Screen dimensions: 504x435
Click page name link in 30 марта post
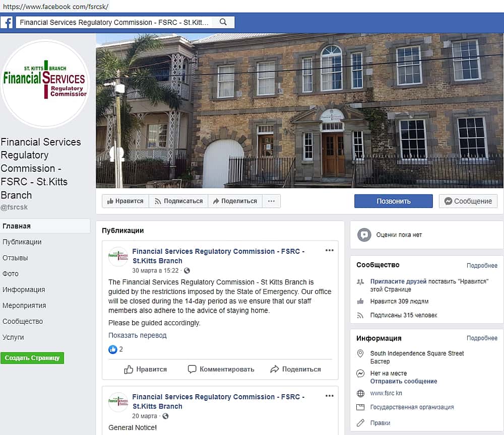(x=218, y=256)
